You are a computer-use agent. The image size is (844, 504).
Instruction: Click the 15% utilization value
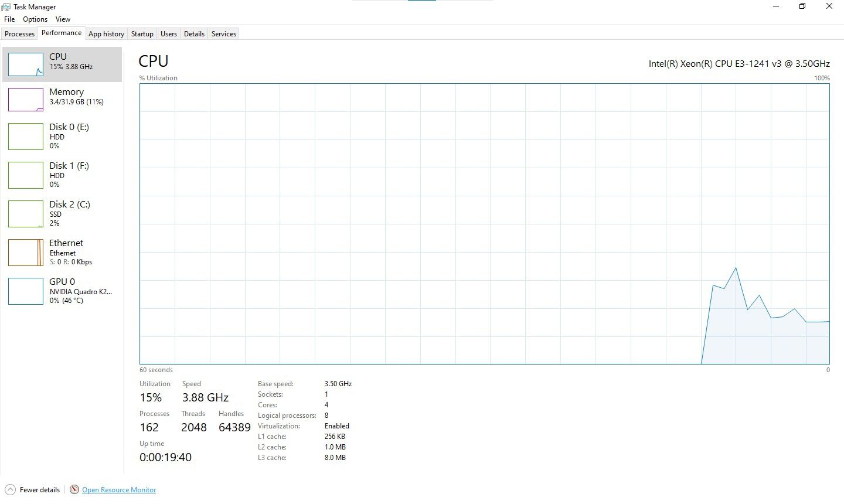pyautogui.click(x=151, y=397)
